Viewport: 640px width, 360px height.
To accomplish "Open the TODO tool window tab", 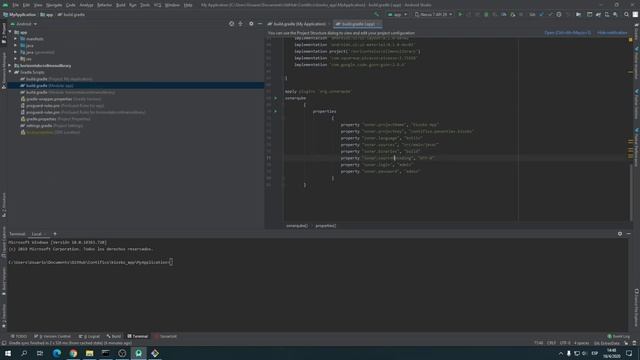I will (19, 336).
